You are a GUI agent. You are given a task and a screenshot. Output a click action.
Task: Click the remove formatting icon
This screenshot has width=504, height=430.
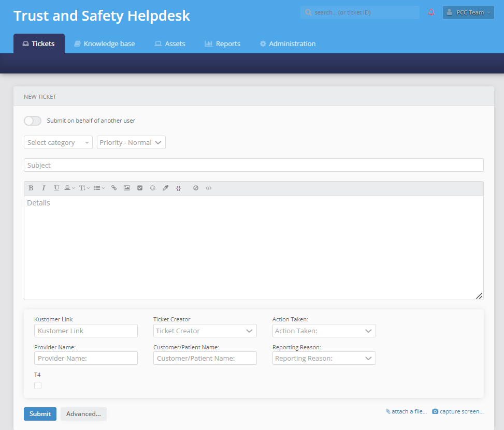pos(196,188)
